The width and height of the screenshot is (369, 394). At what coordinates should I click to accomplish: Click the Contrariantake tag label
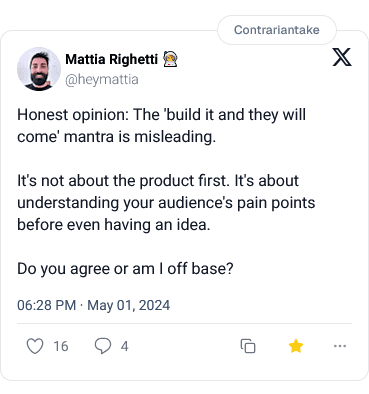[277, 30]
